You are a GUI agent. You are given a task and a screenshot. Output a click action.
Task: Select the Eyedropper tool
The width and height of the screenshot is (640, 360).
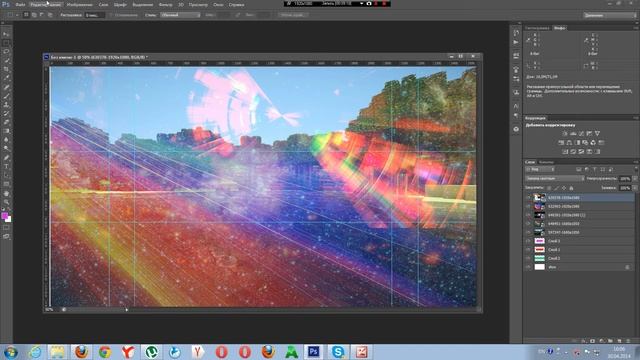tap(6, 78)
